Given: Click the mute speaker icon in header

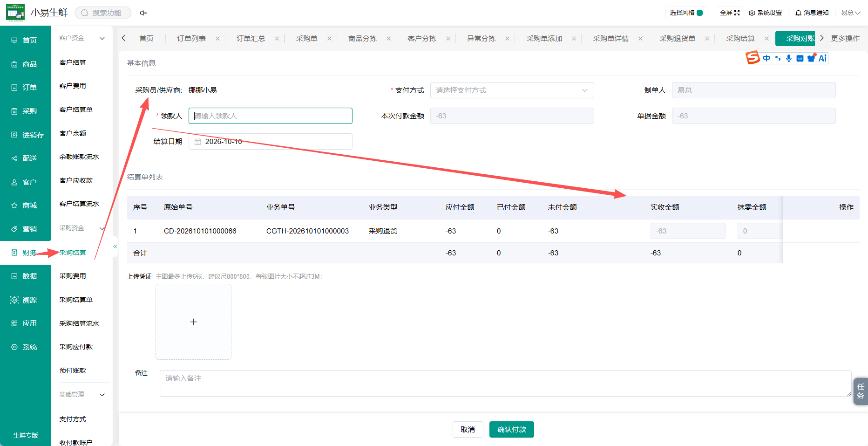Looking at the screenshot, I should click(143, 13).
